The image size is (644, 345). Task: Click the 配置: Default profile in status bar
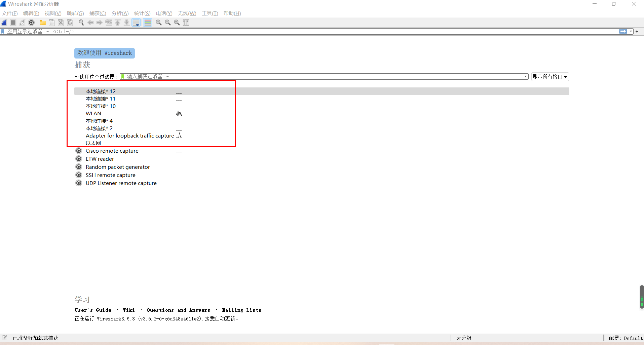(626, 338)
